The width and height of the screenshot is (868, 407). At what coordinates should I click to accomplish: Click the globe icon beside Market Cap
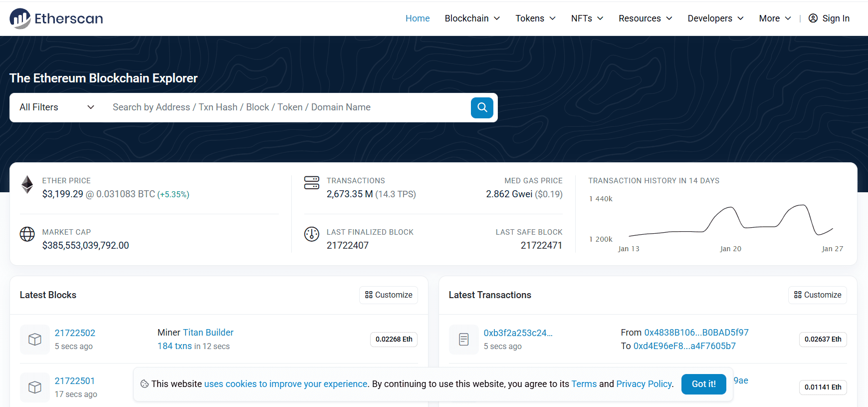tap(27, 234)
